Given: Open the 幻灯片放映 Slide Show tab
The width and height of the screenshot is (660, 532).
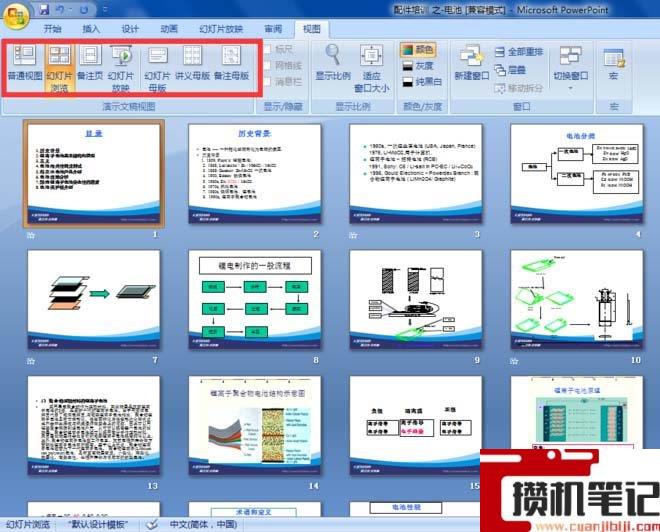Looking at the screenshot, I should point(221,29).
